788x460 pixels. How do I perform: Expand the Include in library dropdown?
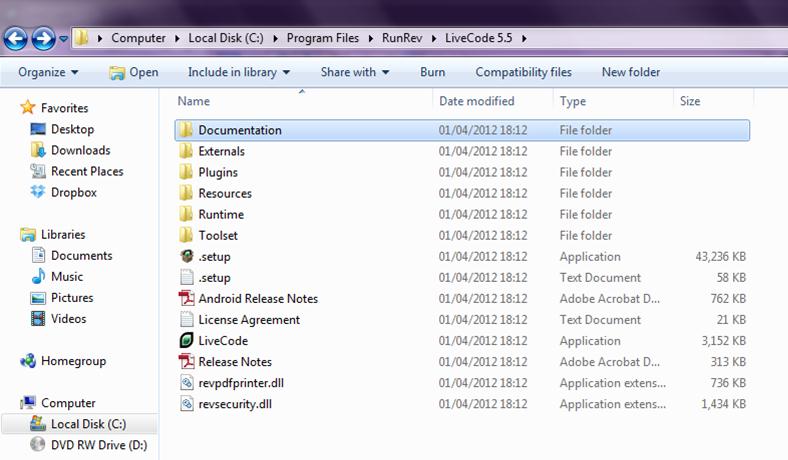click(x=239, y=72)
